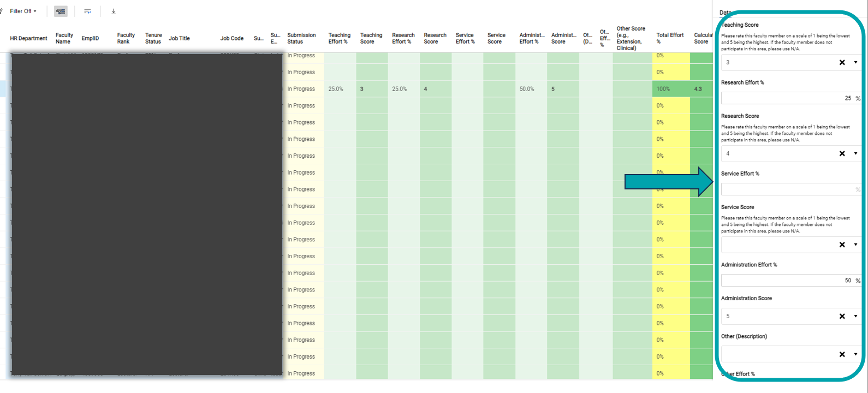Select the 100% Total Effort cell

pyautogui.click(x=671, y=88)
